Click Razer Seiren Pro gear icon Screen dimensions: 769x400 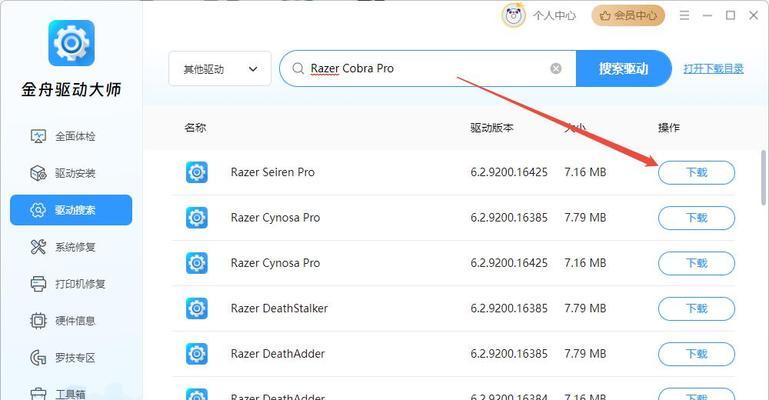point(197,172)
